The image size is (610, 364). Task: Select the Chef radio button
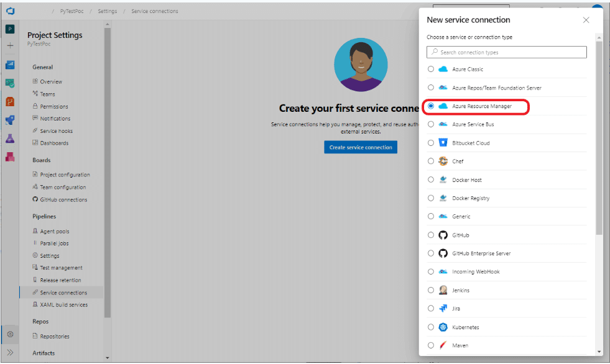(431, 161)
